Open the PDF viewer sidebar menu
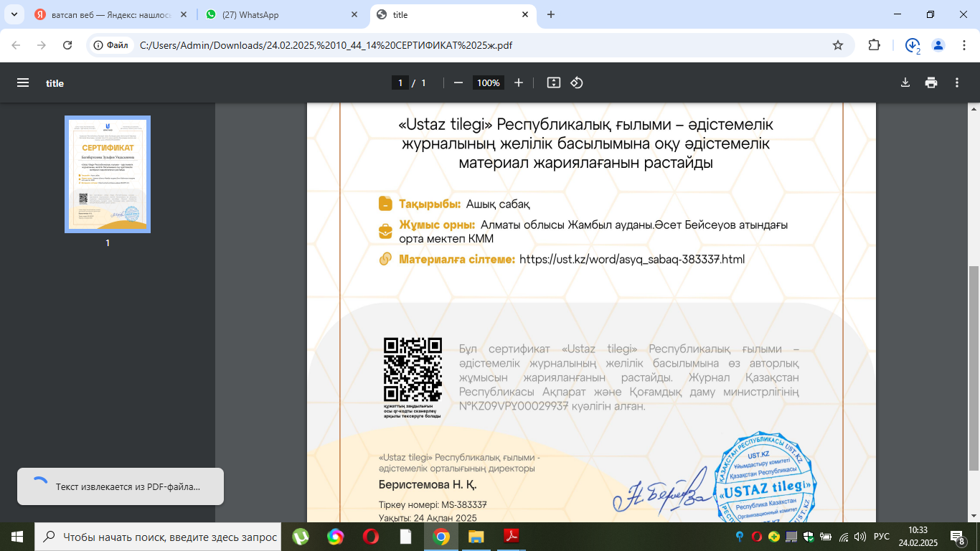 pos(23,83)
